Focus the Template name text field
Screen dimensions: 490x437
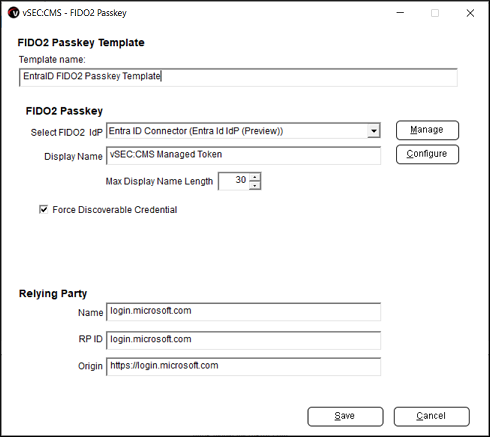click(238, 77)
